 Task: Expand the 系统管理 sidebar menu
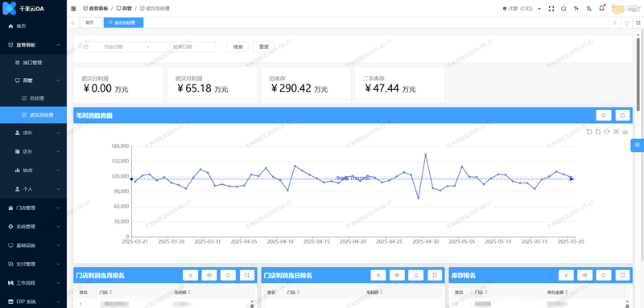(33, 227)
